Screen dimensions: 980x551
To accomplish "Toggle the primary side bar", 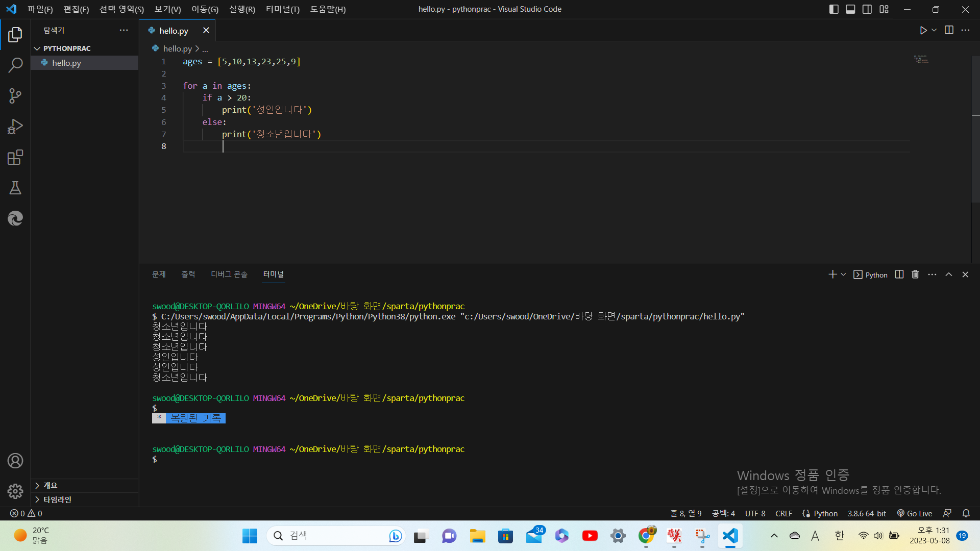I will (x=834, y=9).
